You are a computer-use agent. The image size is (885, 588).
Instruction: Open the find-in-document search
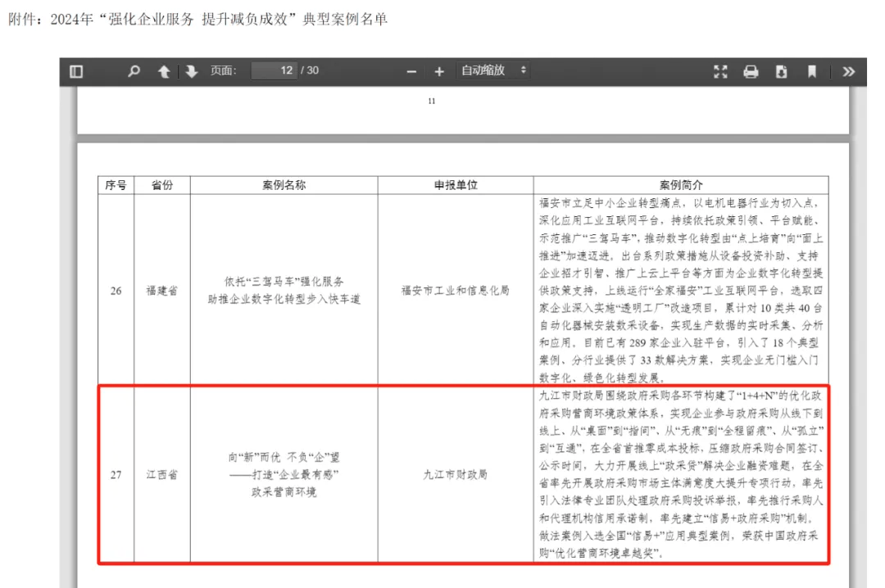coord(134,72)
